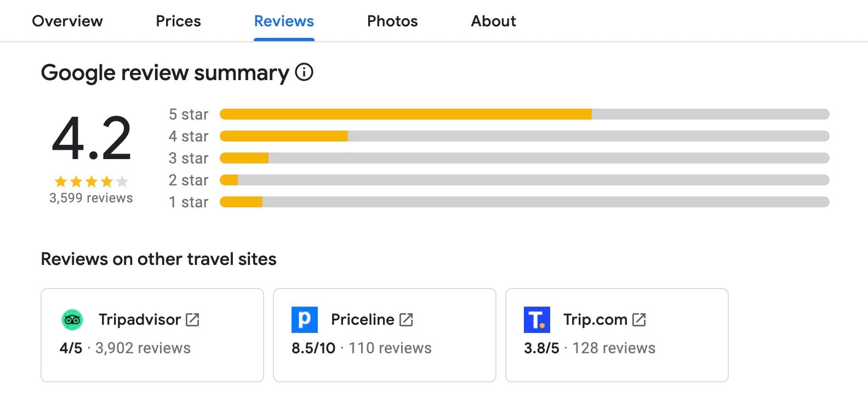This screenshot has height=418, width=868.
Task: Switch to the Overview tab
Action: [67, 21]
